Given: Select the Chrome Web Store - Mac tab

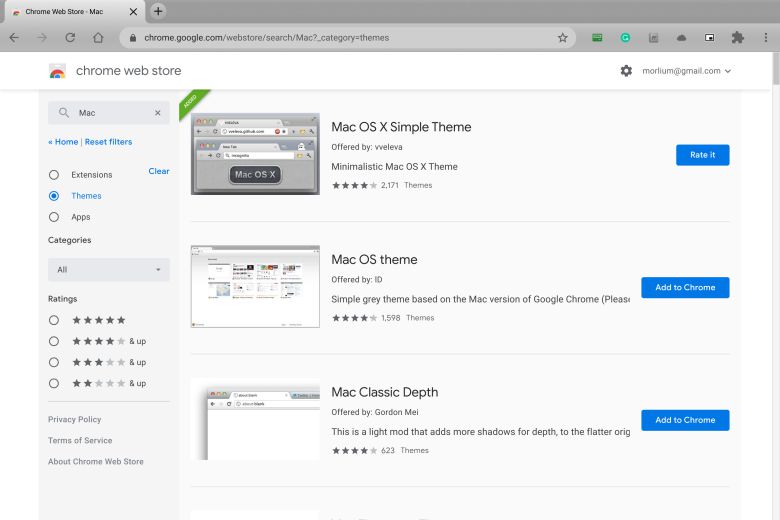Looking at the screenshot, I should [70, 11].
